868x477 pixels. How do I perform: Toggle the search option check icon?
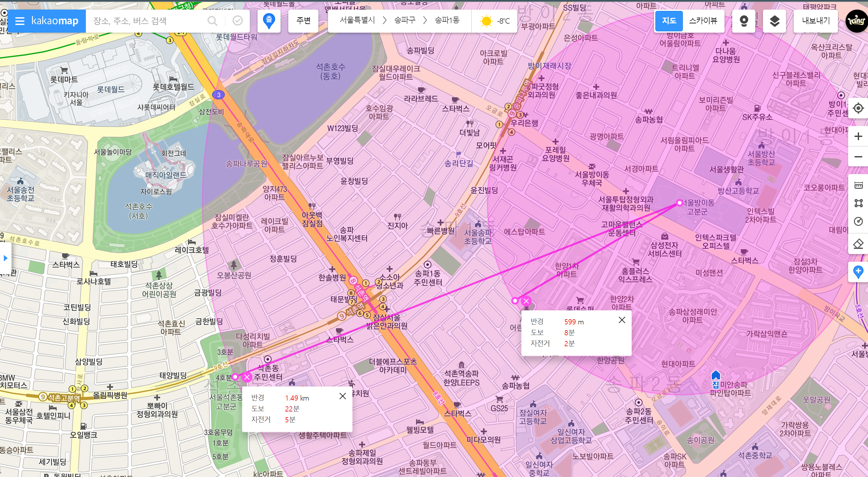click(238, 21)
